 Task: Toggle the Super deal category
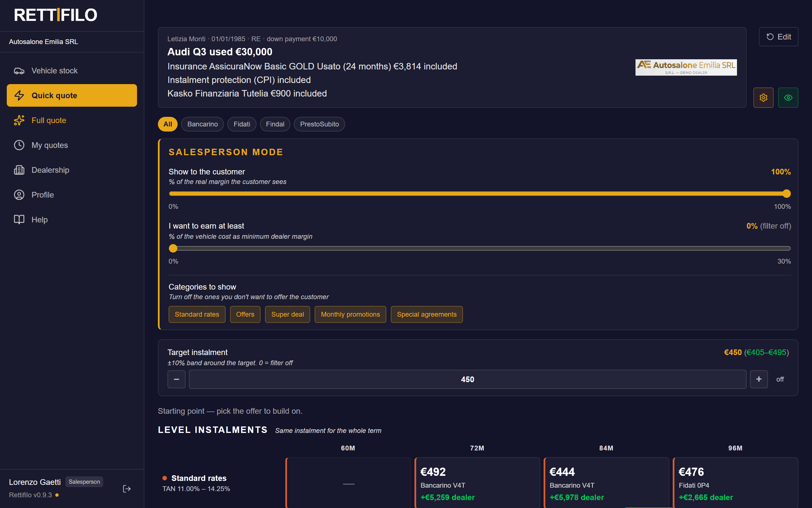point(288,314)
